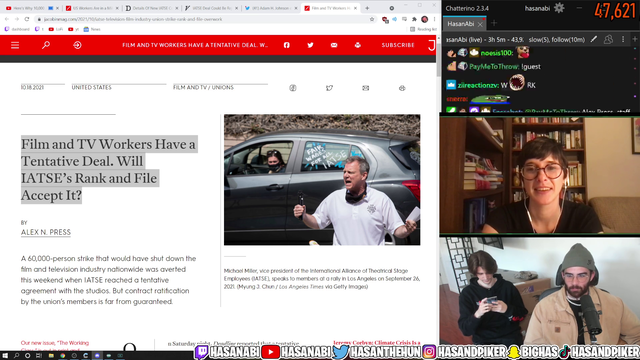Open the Chrome profile avatar
The width and height of the screenshot is (640, 360).
tap(424, 19)
